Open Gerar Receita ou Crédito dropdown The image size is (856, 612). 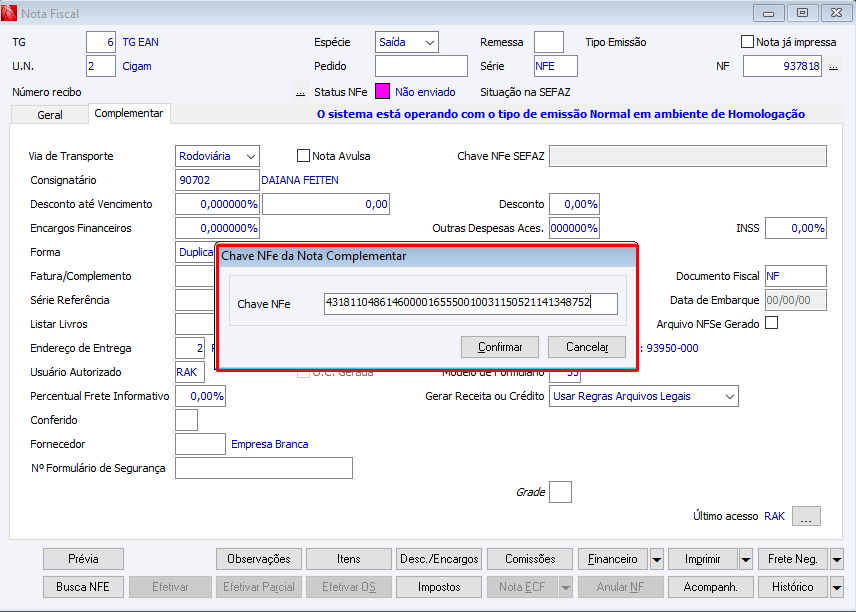(644, 396)
